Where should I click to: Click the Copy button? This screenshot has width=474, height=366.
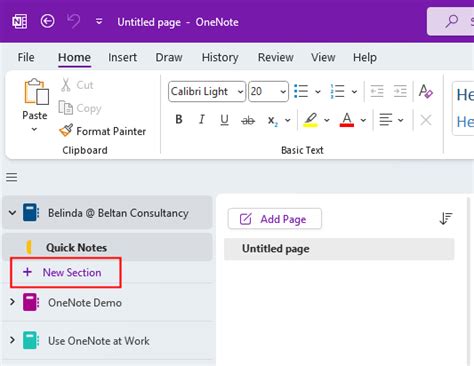coord(80,108)
